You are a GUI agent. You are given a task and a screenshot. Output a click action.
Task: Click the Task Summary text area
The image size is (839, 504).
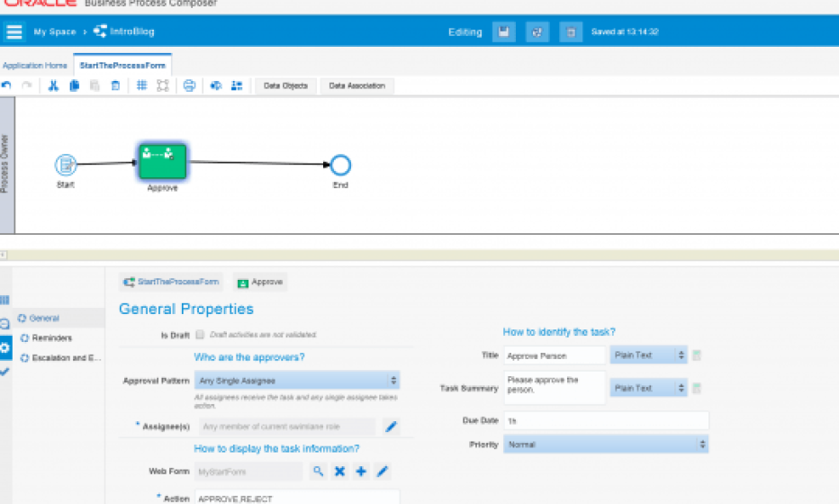coord(555,387)
